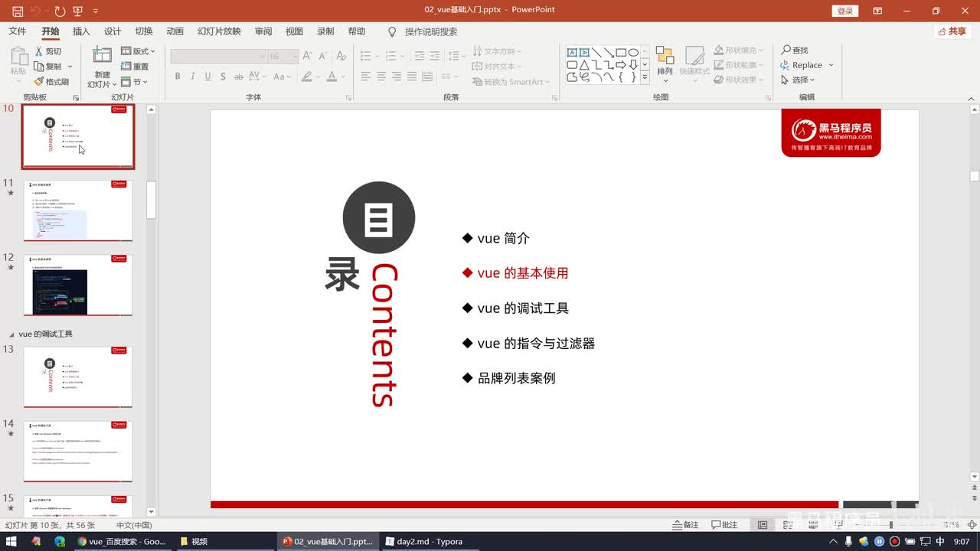Open the 查找 find tool
This screenshot has width=980, height=551.
795,50
